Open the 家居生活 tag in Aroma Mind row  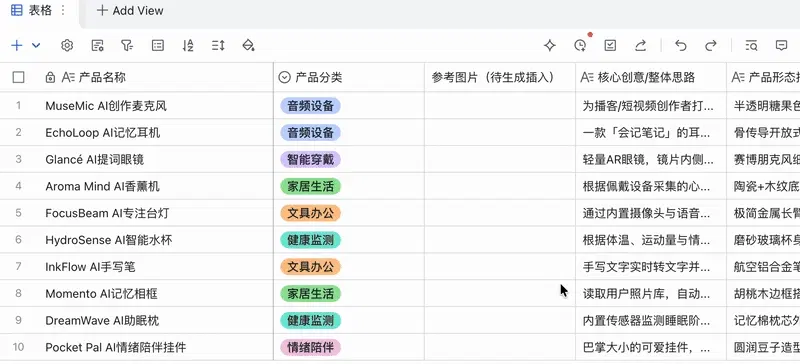click(310, 186)
